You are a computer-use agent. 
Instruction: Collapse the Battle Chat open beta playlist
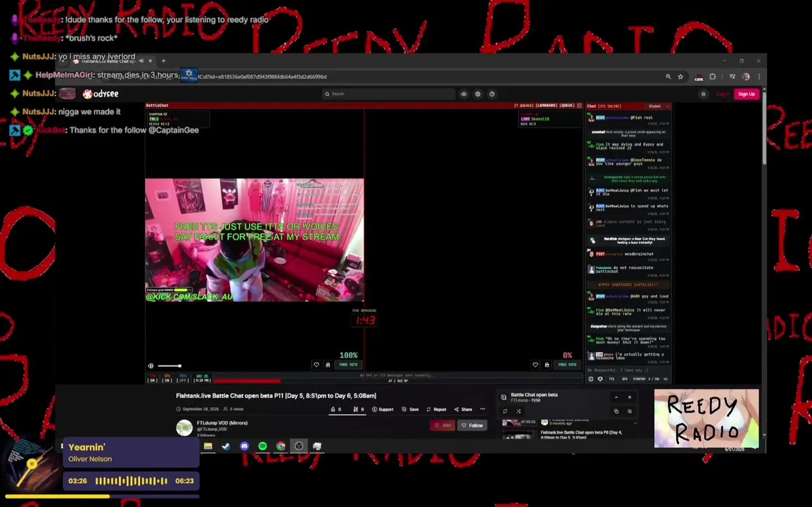tap(616, 397)
